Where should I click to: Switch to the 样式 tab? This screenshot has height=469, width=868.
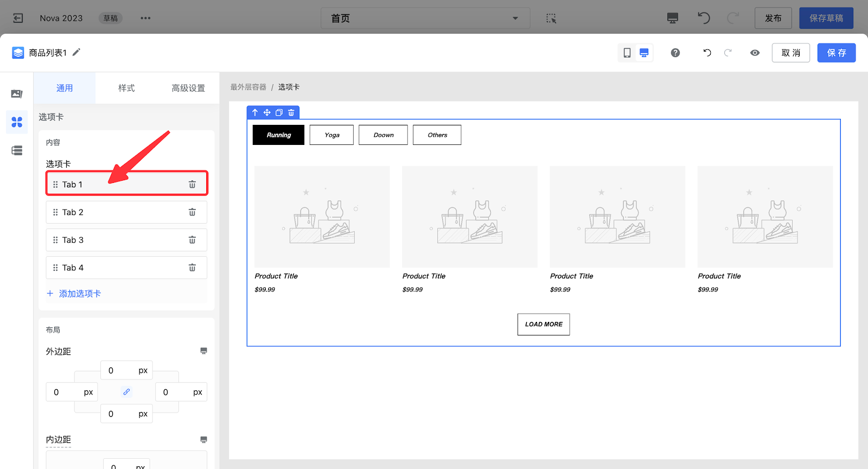(126, 88)
